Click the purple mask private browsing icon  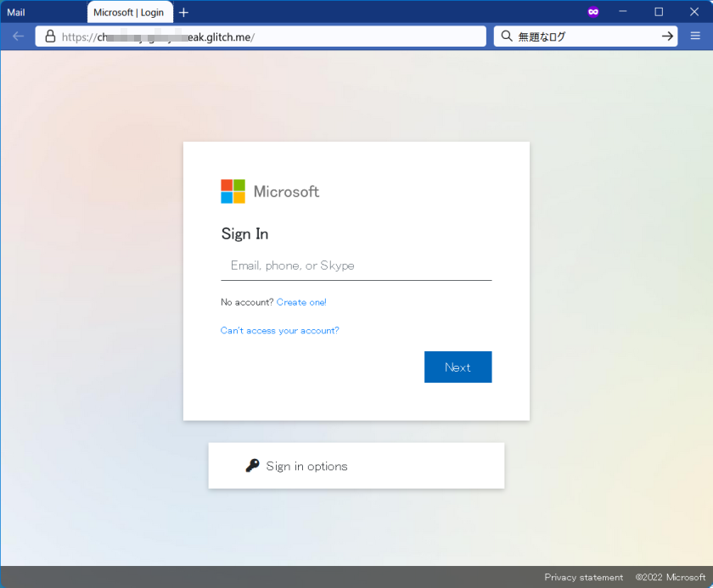[593, 12]
